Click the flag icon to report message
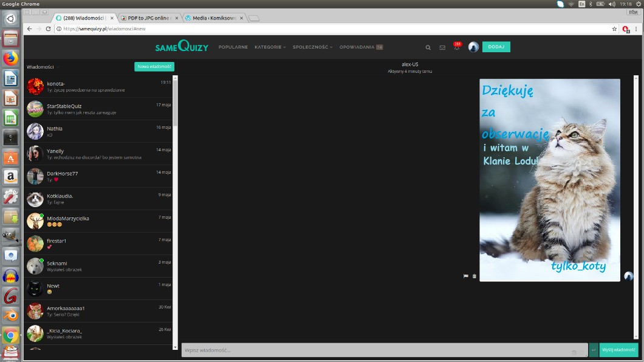 [466, 276]
